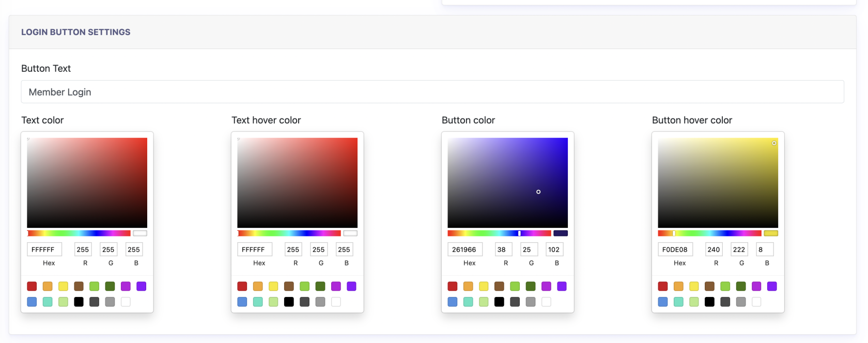Pick the red preset swatch in Text hover color
Image resolution: width=868 pixels, height=343 pixels.
pos(242,286)
